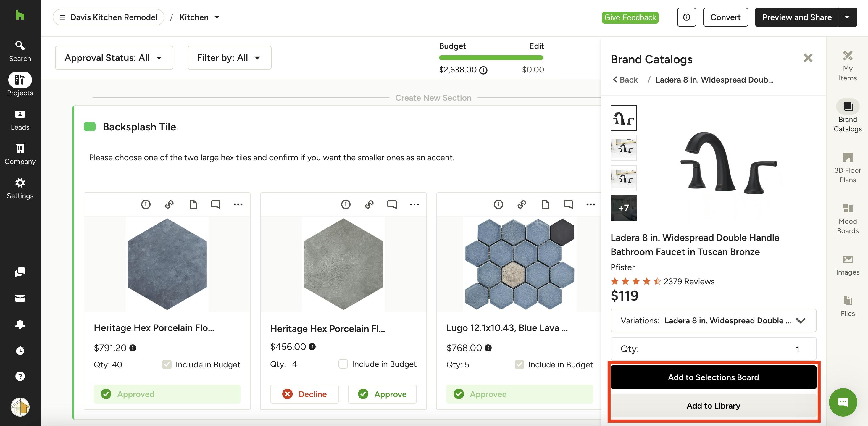Open more options on Lugo Blue Lava card
The image size is (868, 426).
click(x=590, y=204)
